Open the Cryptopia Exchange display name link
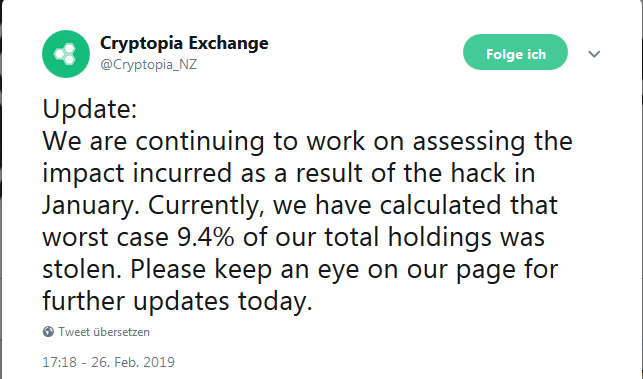The height and width of the screenshot is (379, 643). 184,43
